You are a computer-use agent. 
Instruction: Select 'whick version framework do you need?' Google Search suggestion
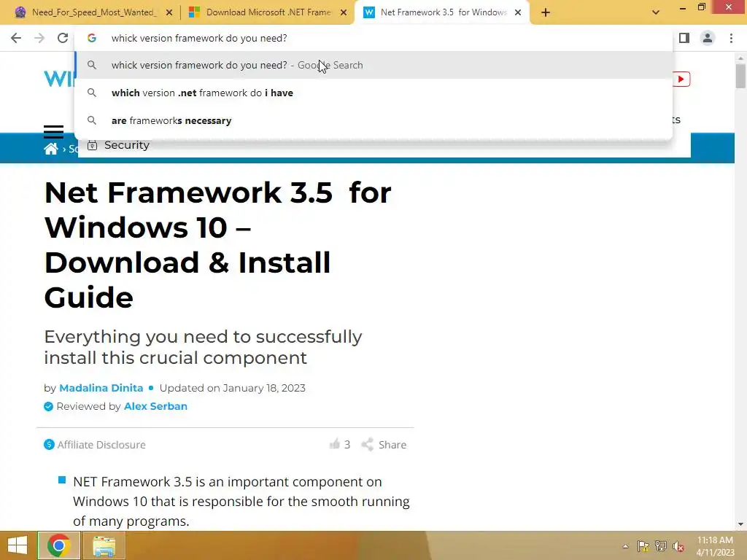coord(373,65)
